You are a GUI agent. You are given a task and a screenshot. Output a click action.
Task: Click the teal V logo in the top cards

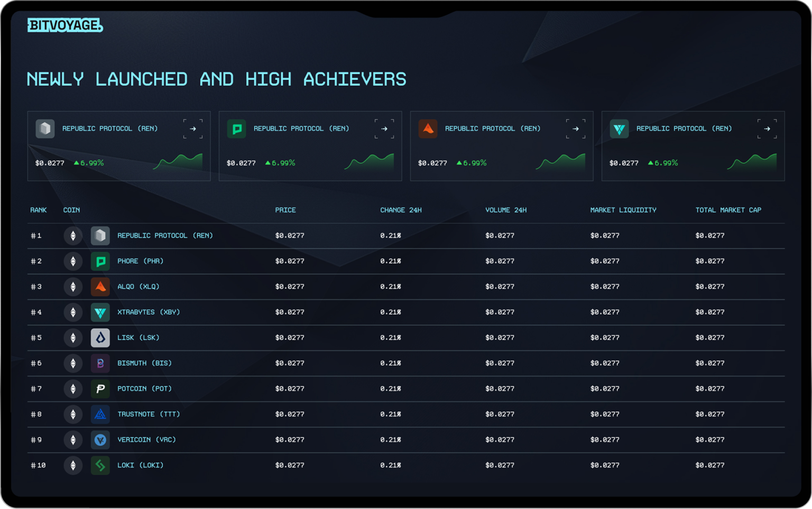point(619,128)
